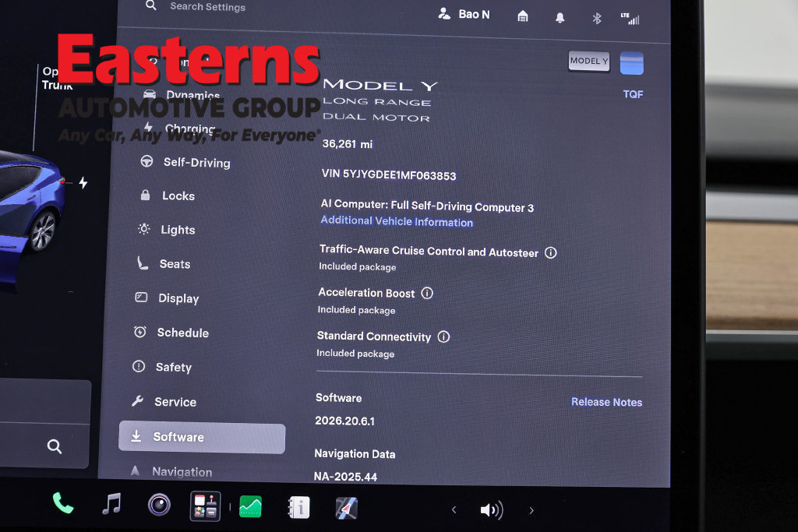Show info for Acceleration Boost

pyautogui.click(x=427, y=293)
